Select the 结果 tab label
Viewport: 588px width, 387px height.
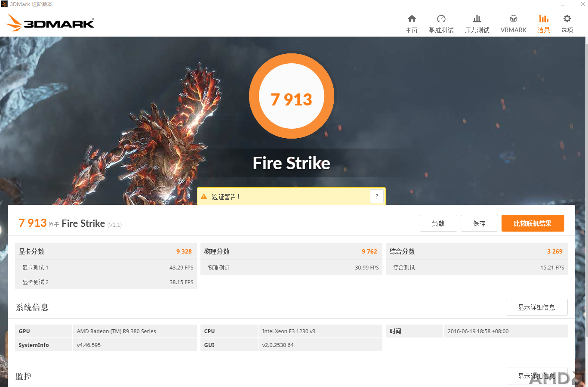tap(544, 30)
